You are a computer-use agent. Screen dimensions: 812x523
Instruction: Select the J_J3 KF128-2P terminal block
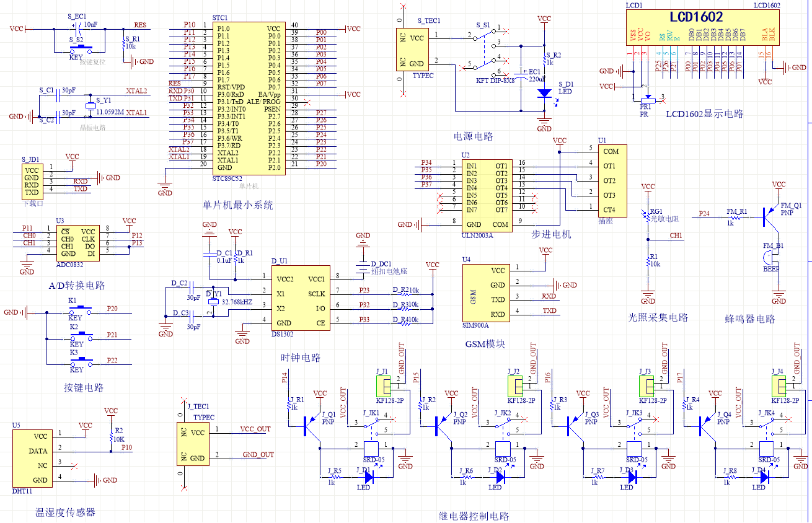pos(646,387)
